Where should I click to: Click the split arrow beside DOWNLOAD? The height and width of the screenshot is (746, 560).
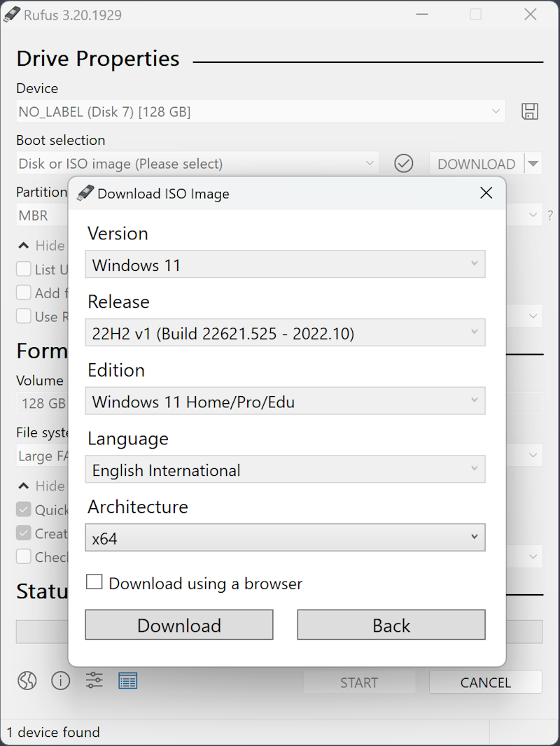pyautogui.click(x=533, y=164)
